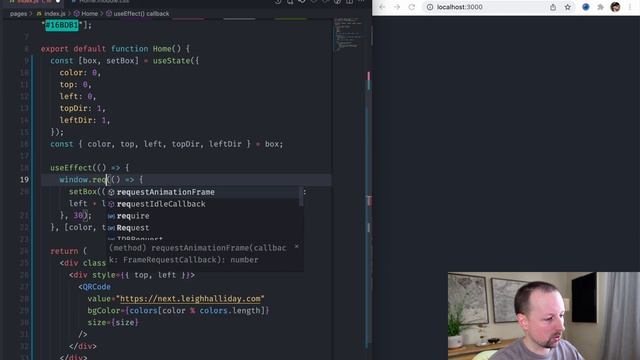Open the browser profile avatar

click(x=615, y=7)
